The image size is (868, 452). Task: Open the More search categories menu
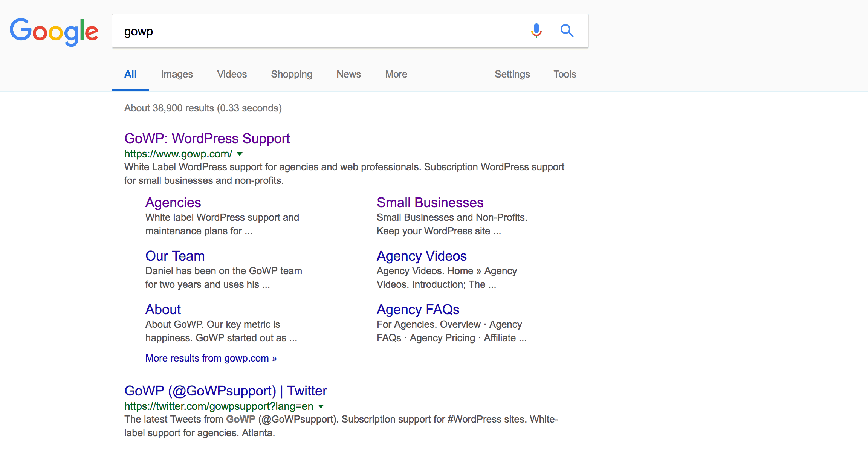(x=396, y=74)
